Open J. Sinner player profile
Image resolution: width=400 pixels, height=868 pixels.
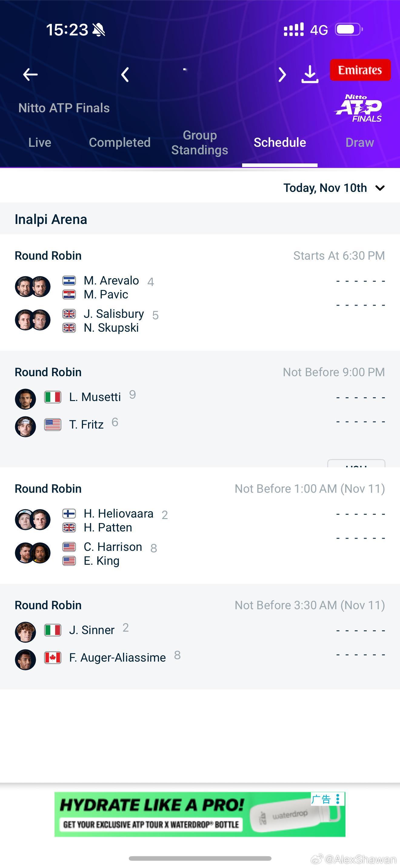(x=92, y=630)
